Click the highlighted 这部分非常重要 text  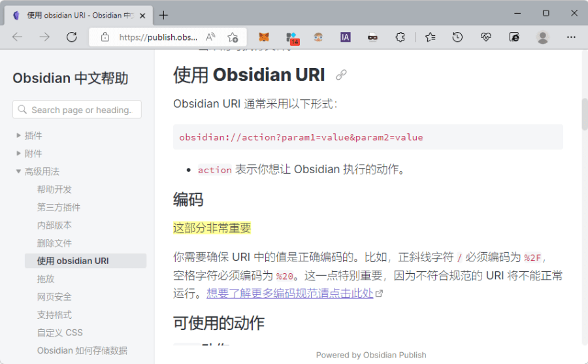click(x=212, y=228)
